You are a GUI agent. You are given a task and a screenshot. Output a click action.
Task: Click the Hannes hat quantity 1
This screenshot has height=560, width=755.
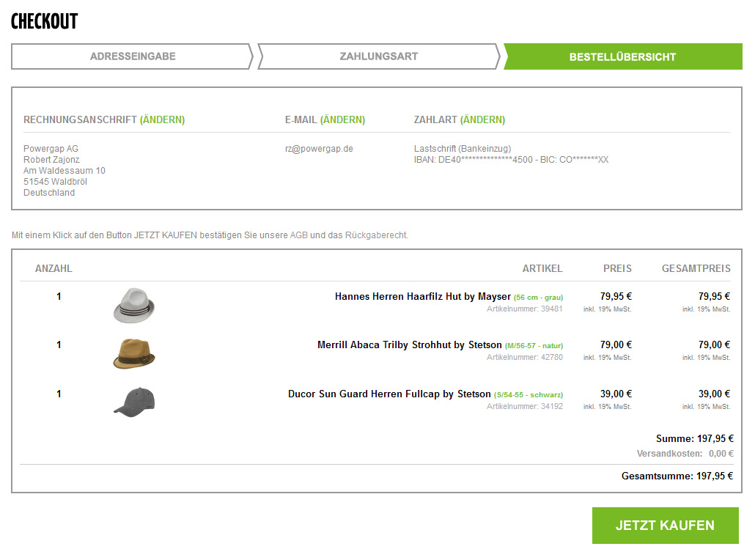coord(59,297)
